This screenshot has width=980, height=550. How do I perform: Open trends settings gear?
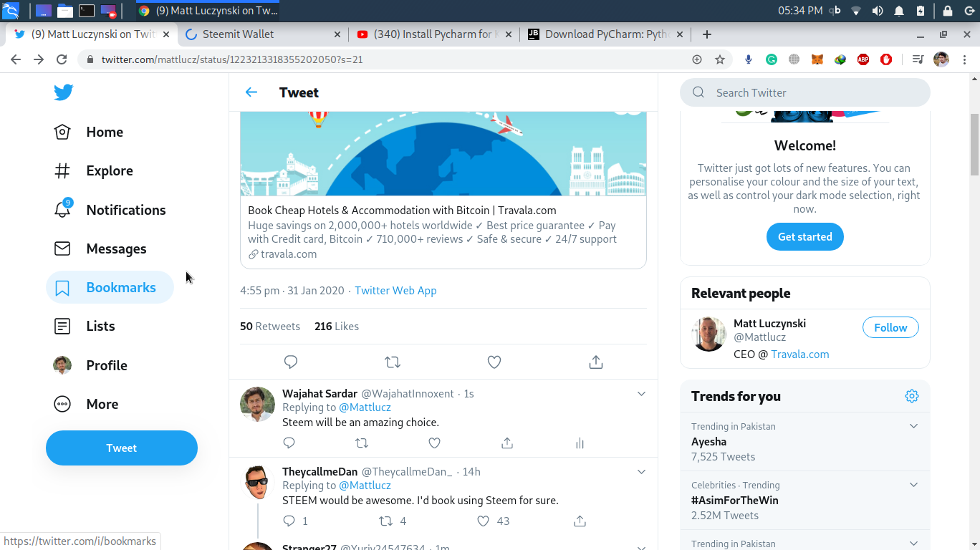912,396
